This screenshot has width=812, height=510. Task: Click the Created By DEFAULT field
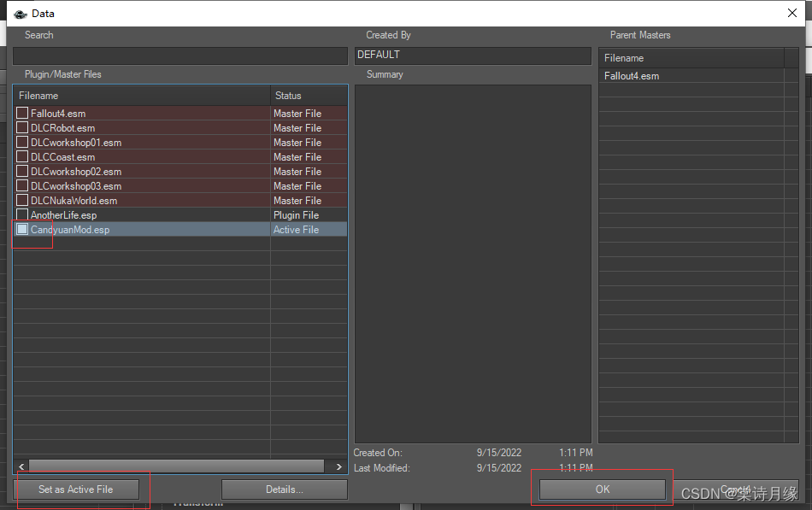pyautogui.click(x=473, y=56)
